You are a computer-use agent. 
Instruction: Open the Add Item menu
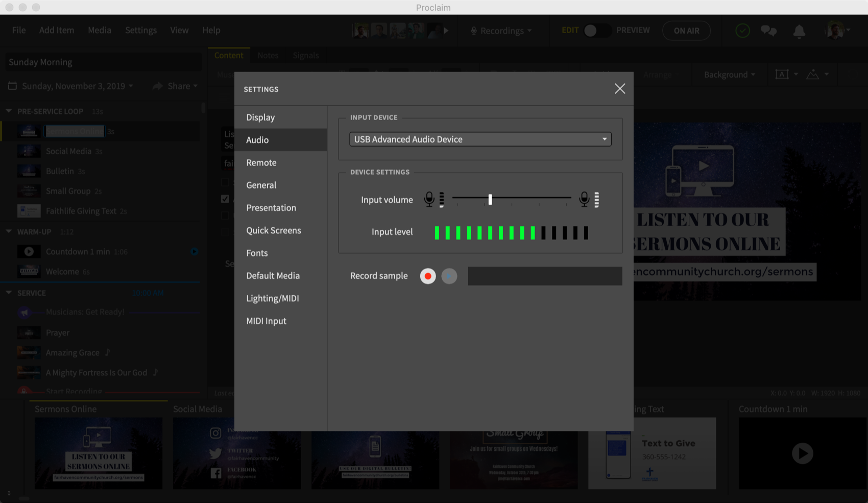57,30
